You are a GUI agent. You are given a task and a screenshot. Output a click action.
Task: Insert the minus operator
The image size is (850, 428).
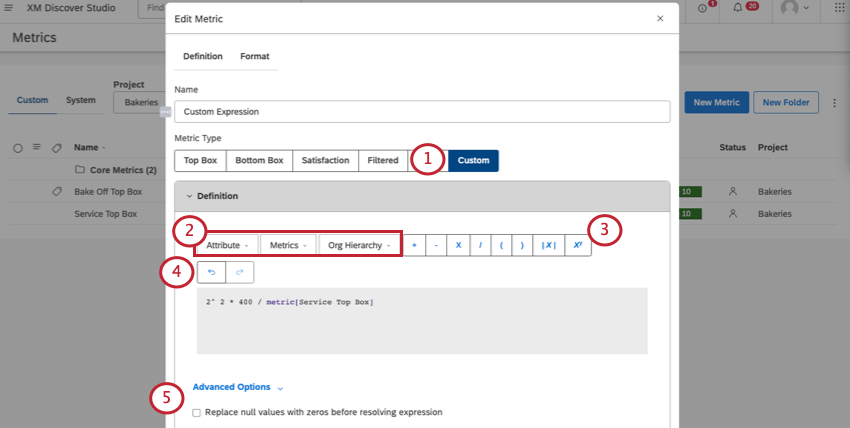(x=436, y=245)
